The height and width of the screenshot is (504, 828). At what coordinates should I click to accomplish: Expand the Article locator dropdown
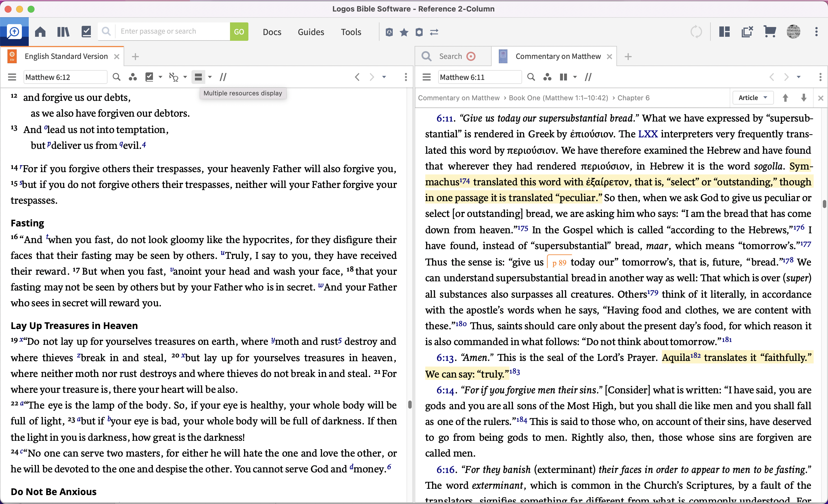[x=753, y=98]
